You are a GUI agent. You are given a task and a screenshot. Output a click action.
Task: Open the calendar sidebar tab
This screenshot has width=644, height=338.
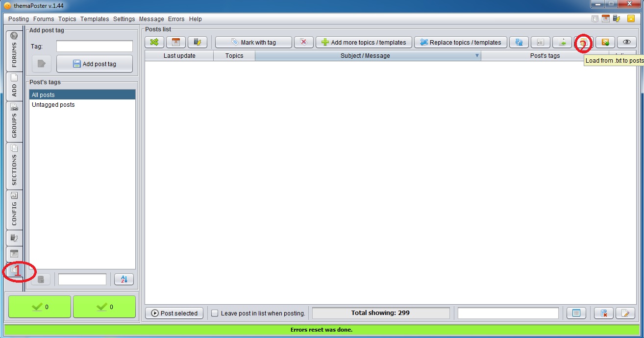(x=14, y=254)
